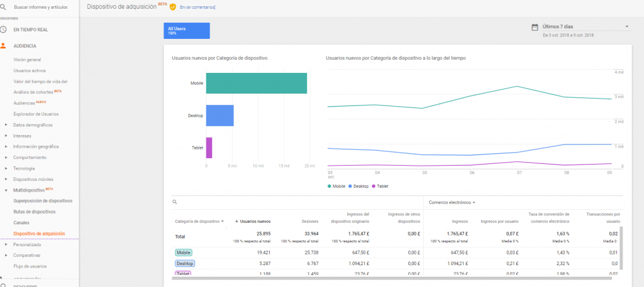644x287 pixels.
Task: Expand the Tecnología section
Action: pos(6,168)
